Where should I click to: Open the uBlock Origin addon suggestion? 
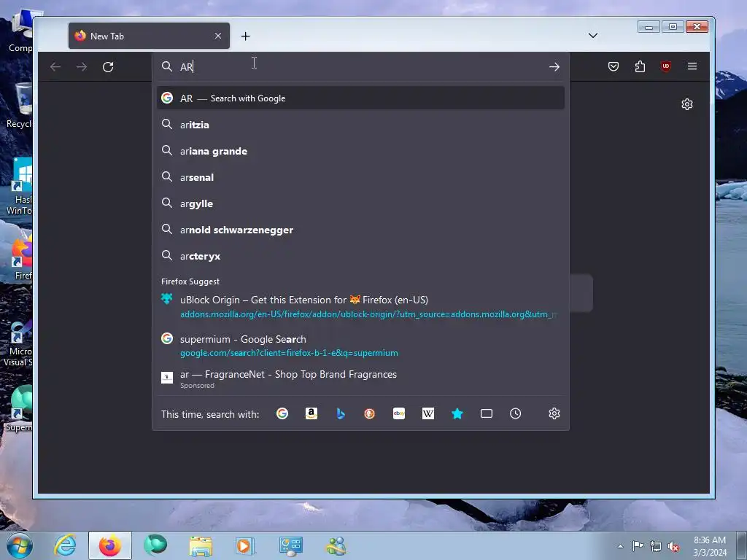coord(360,306)
